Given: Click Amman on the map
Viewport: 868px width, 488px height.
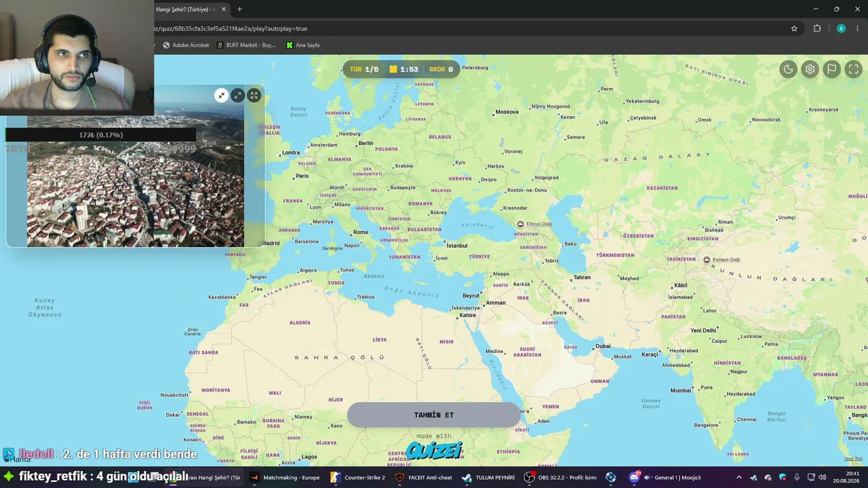Looking at the screenshot, I should [496, 302].
